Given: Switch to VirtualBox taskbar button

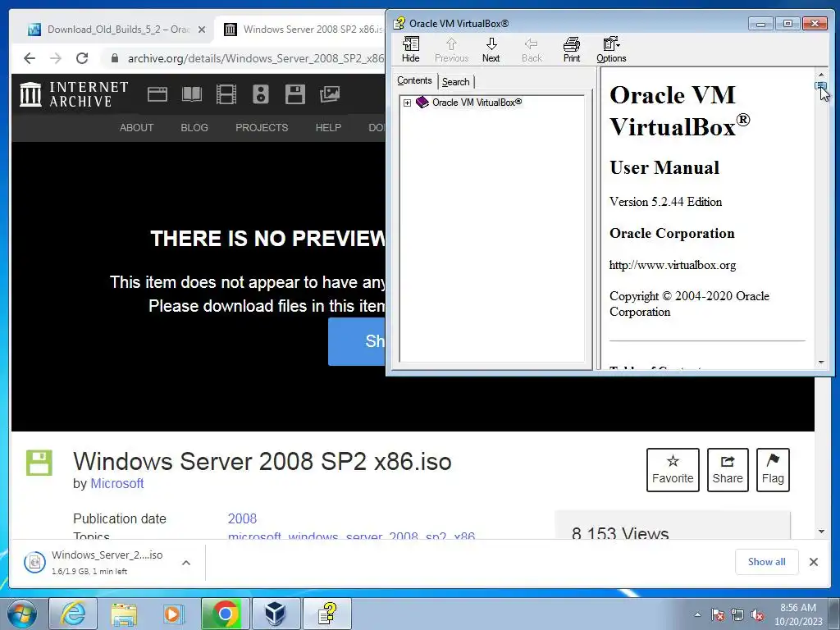Looking at the screenshot, I should click(x=276, y=614).
